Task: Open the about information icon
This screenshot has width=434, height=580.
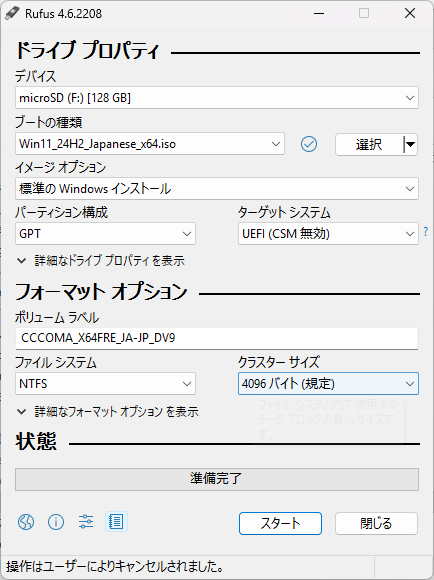Action: (56, 522)
